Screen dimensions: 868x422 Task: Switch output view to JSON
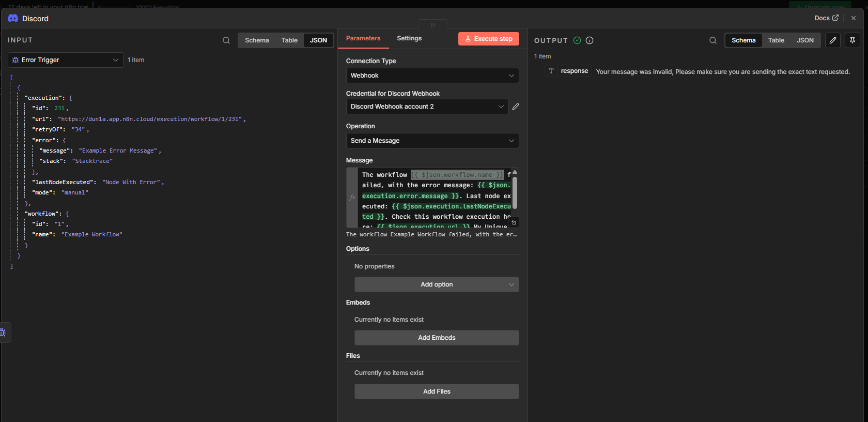(x=805, y=40)
